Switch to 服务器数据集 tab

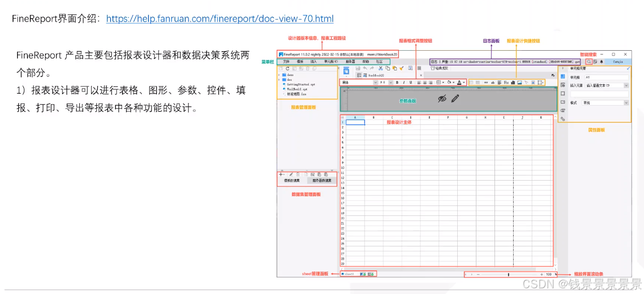(x=321, y=181)
